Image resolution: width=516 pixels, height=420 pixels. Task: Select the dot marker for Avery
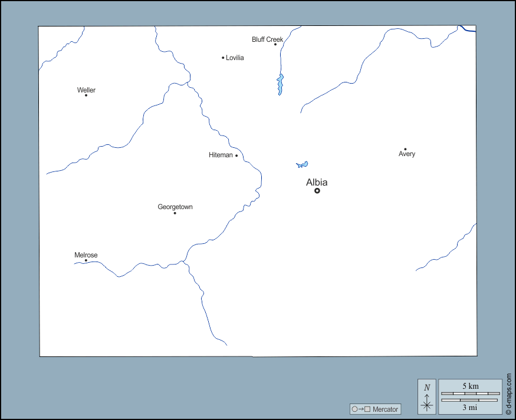click(x=405, y=149)
